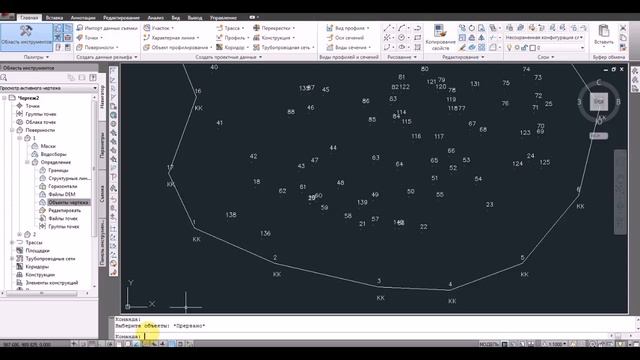Open the layer configuration combo box
Viewport: 640px width, 360px height.
544,38
